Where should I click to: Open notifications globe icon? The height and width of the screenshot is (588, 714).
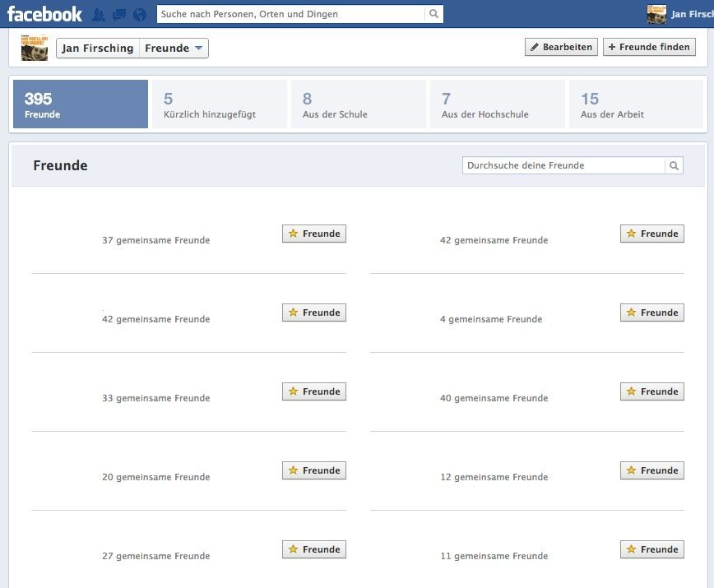(140, 15)
